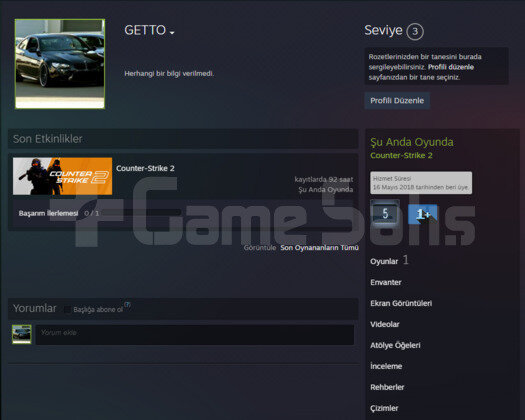
Task: Open the Son Oynananların Tümü link
Action: [x=319, y=248]
